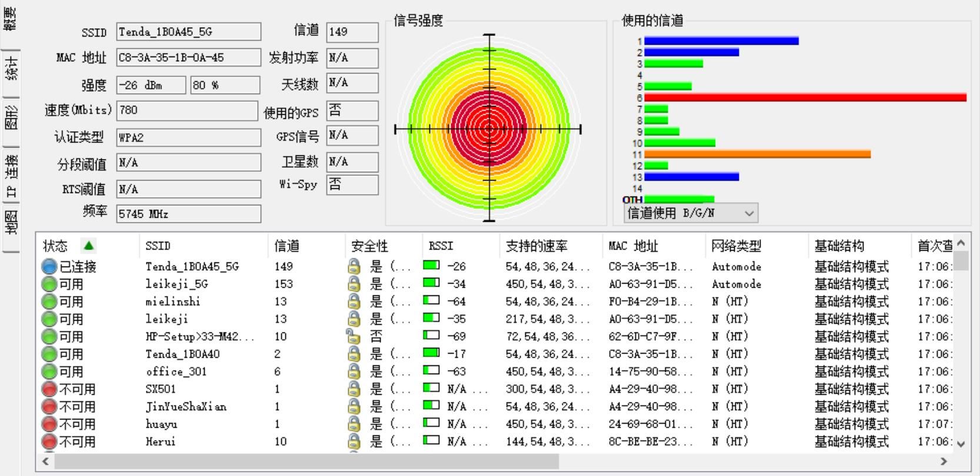Click the 强度 field showing -26 dBm
The image size is (980, 476).
[x=151, y=85]
